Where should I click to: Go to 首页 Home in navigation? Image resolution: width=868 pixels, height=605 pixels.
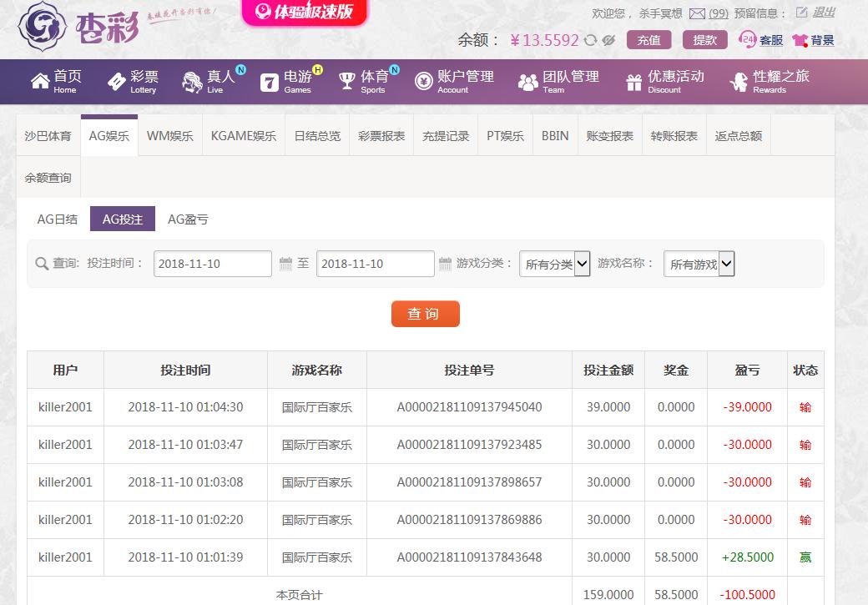click(x=57, y=81)
